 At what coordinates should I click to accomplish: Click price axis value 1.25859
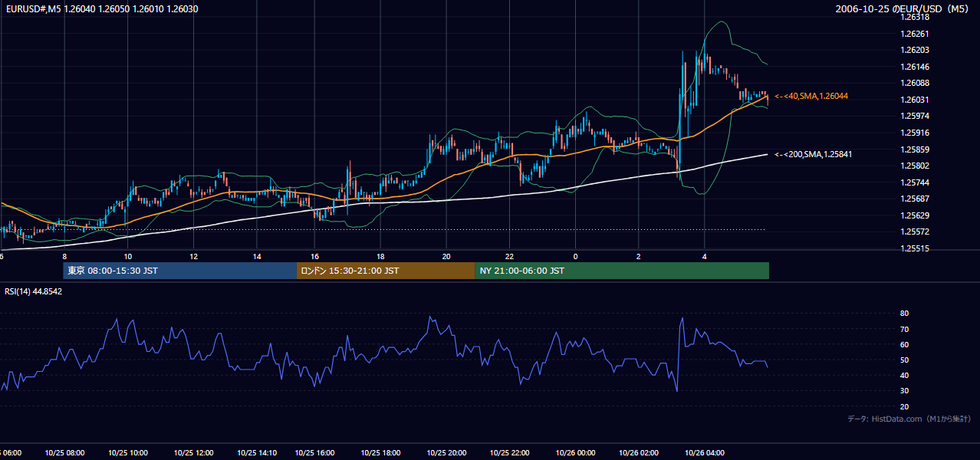[915, 149]
